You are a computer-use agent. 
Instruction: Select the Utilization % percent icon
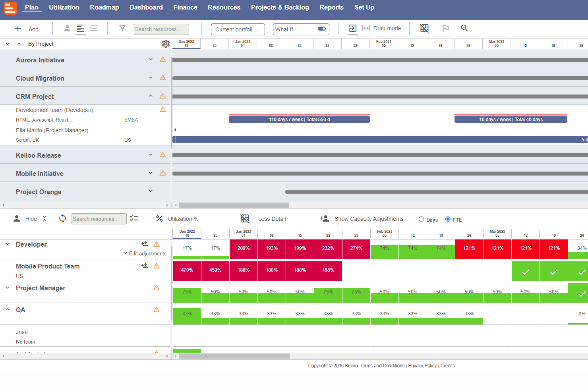pyautogui.click(x=159, y=218)
